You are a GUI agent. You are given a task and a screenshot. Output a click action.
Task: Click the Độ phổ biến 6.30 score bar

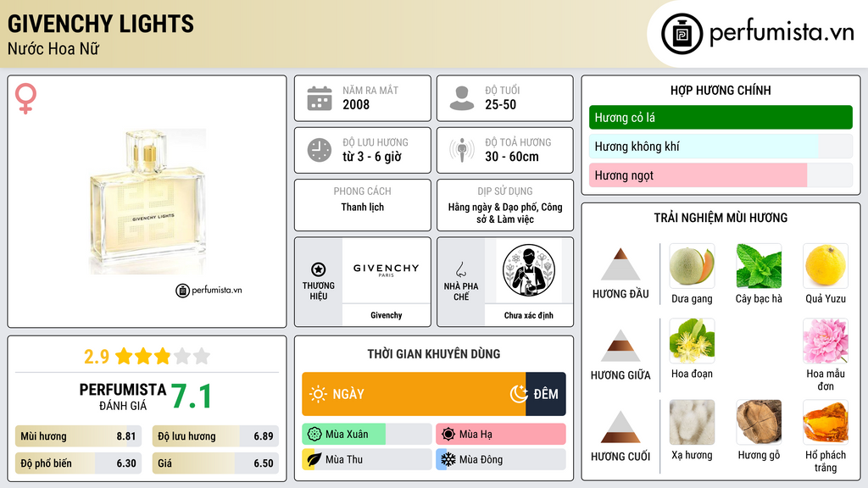[x=79, y=463]
